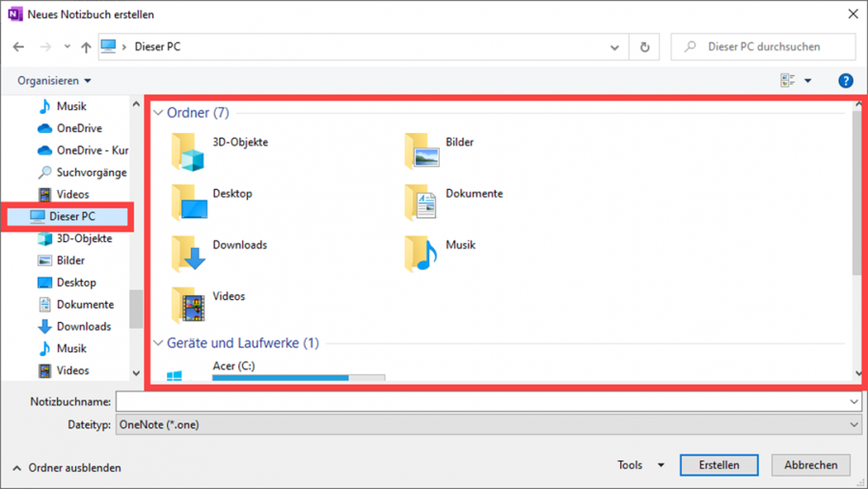Collapse the Geräte und Laufwerke group
The width and height of the screenshot is (868, 489).
tap(158, 343)
